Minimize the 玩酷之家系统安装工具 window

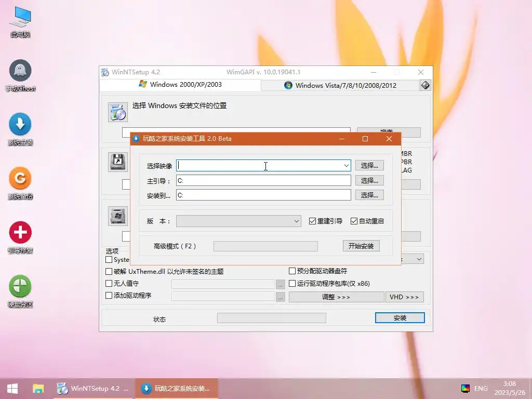[x=342, y=138]
